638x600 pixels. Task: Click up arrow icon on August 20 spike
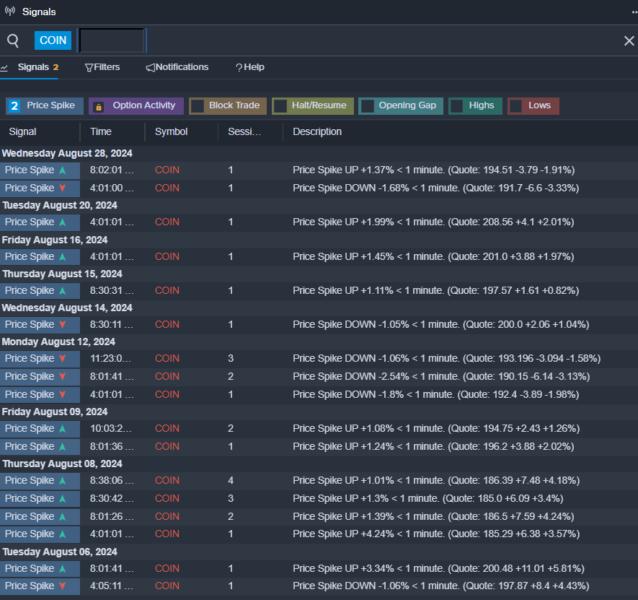coord(62,222)
